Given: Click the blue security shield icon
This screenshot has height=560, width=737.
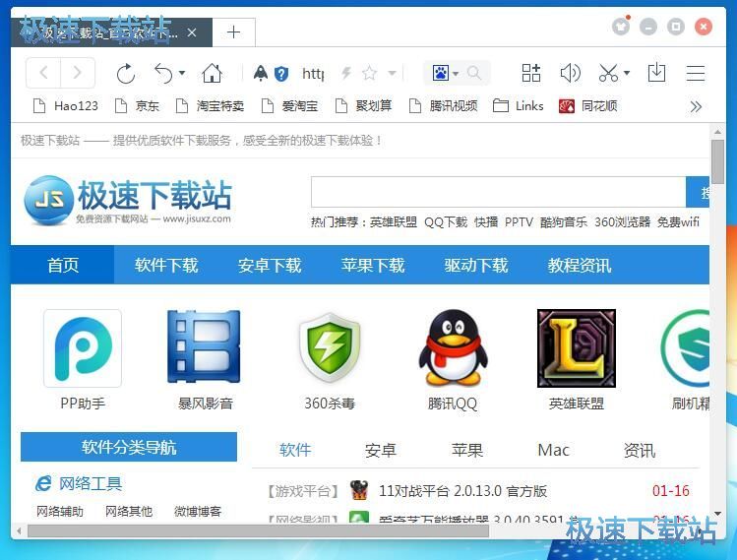Looking at the screenshot, I should (281, 74).
